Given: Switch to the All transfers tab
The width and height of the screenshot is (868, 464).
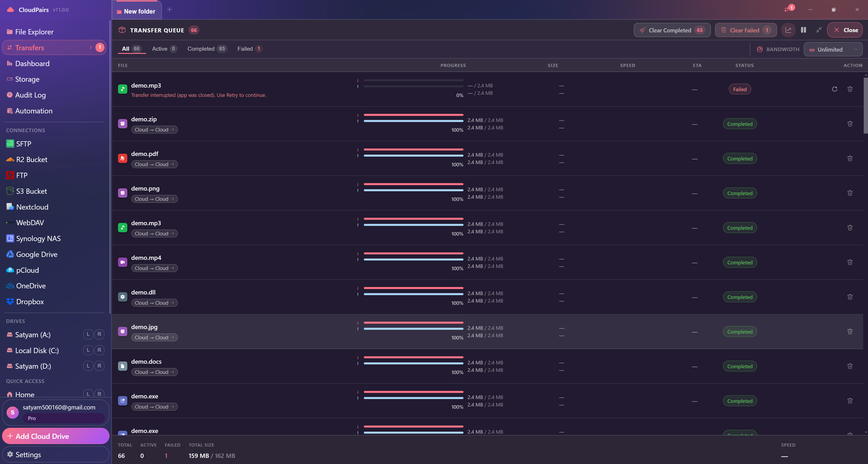Looking at the screenshot, I should pyautogui.click(x=131, y=49).
